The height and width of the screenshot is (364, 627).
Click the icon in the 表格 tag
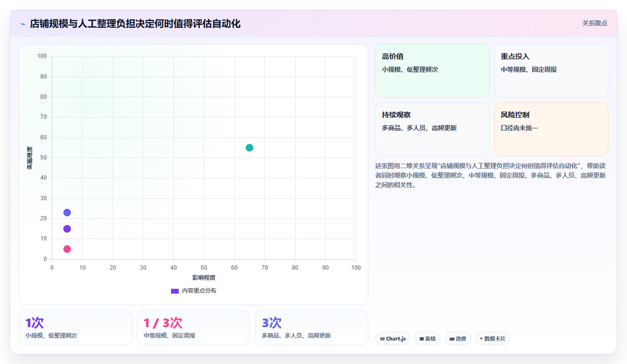(x=422, y=339)
